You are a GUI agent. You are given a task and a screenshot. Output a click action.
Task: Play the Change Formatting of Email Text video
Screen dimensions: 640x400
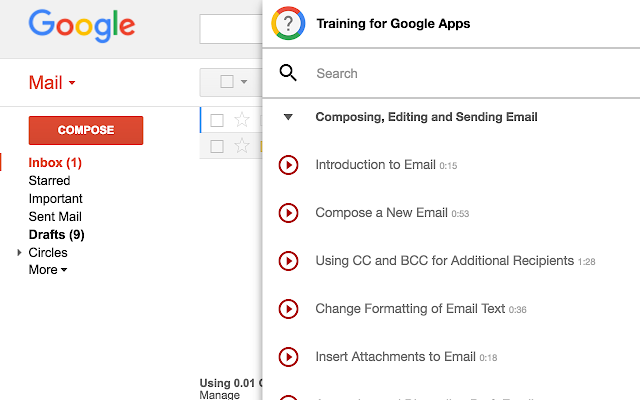pyautogui.click(x=288, y=309)
